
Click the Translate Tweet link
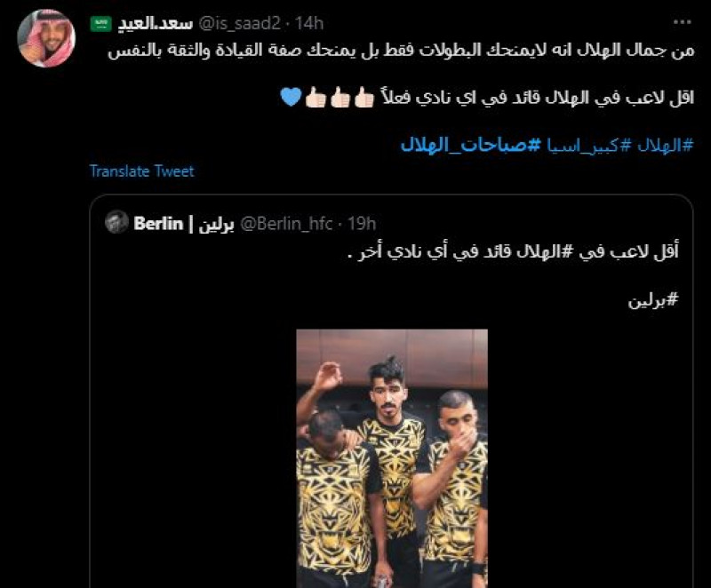(140, 171)
